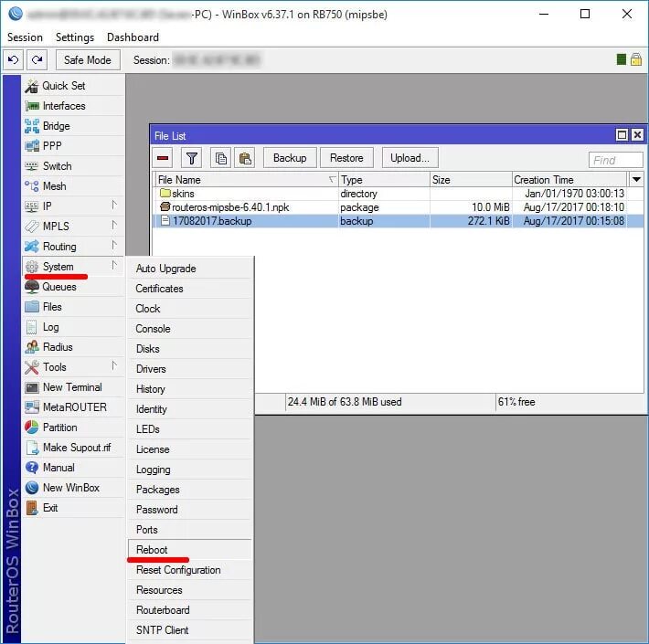Screen dimensions: 649x644
Task: Select Reboot from System menu
Action: [x=190, y=550]
